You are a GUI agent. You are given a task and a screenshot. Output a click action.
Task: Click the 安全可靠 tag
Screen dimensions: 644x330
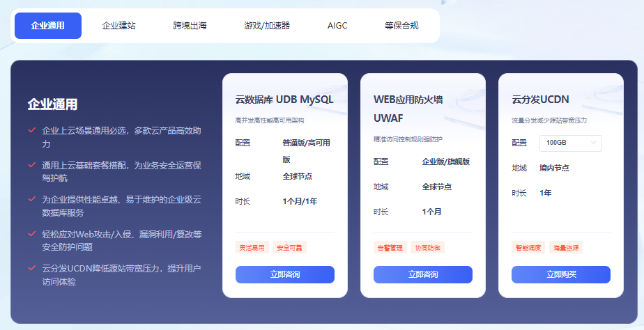(289, 248)
